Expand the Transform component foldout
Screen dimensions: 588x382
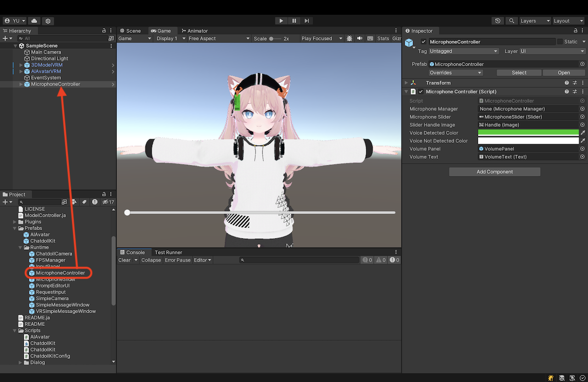tap(406, 83)
